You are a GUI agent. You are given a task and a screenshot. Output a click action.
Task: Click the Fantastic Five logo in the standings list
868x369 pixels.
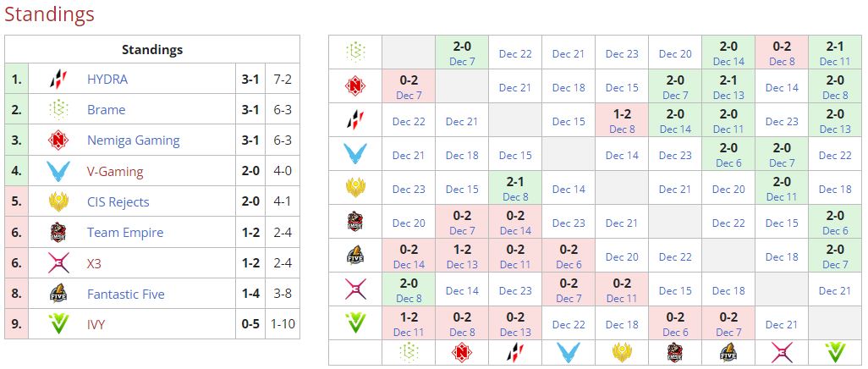pyautogui.click(x=58, y=295)
